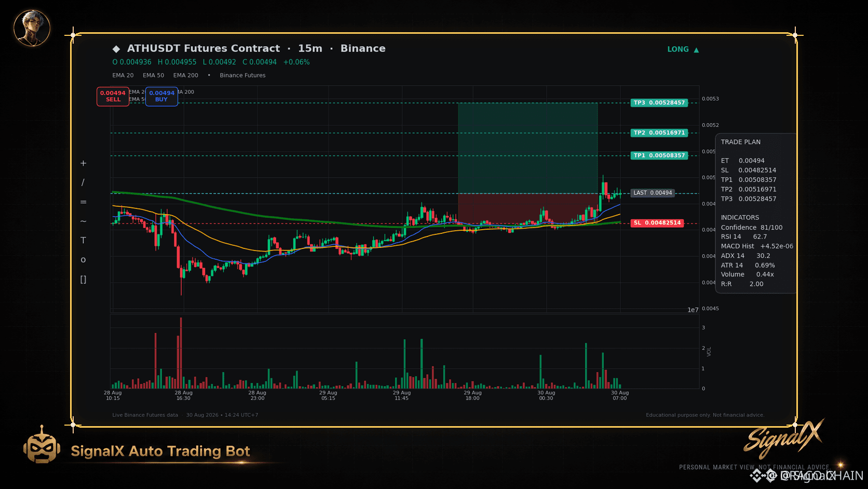Click the SignalX Auto Trading Bot title

(x=160, y=451)
